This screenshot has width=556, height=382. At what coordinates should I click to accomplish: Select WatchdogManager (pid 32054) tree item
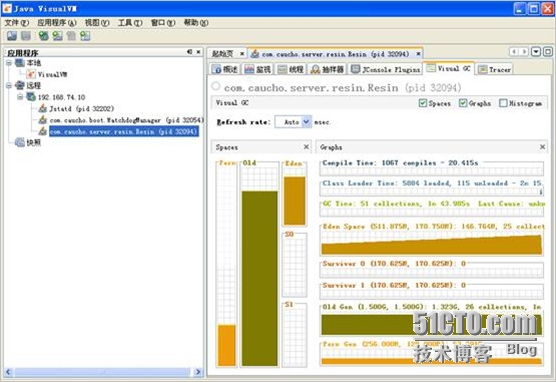(x=127, y=120)
